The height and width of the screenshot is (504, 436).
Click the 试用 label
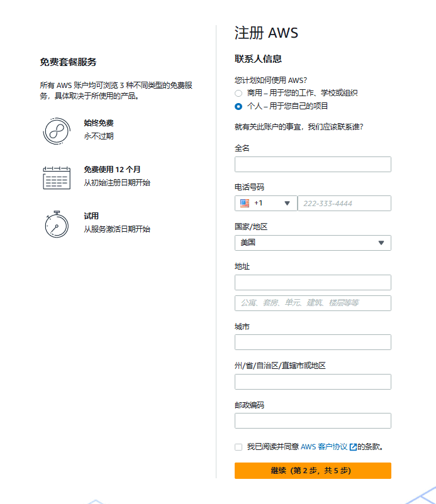(x=91, y=216)
